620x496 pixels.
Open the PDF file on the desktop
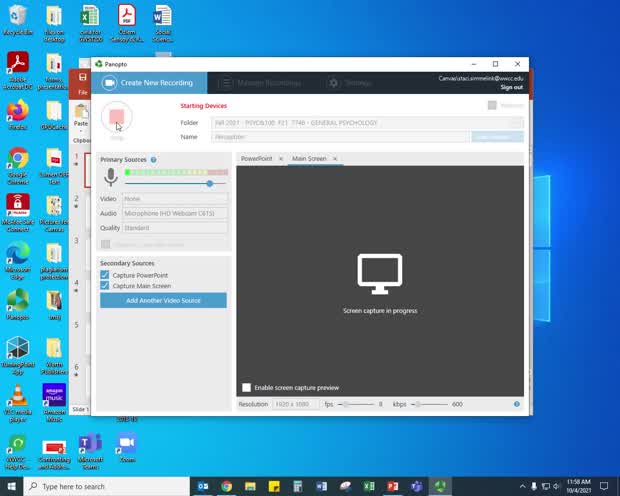(127, 23)
